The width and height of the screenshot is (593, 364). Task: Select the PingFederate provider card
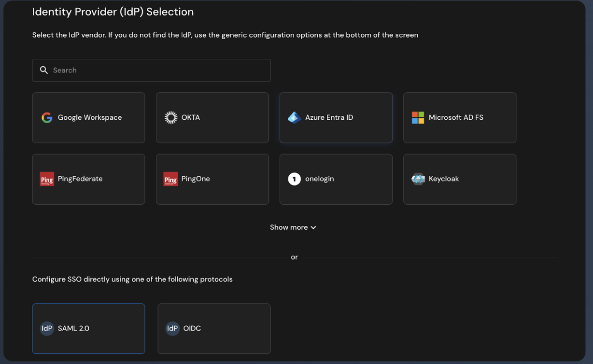[x=88, y=179]
